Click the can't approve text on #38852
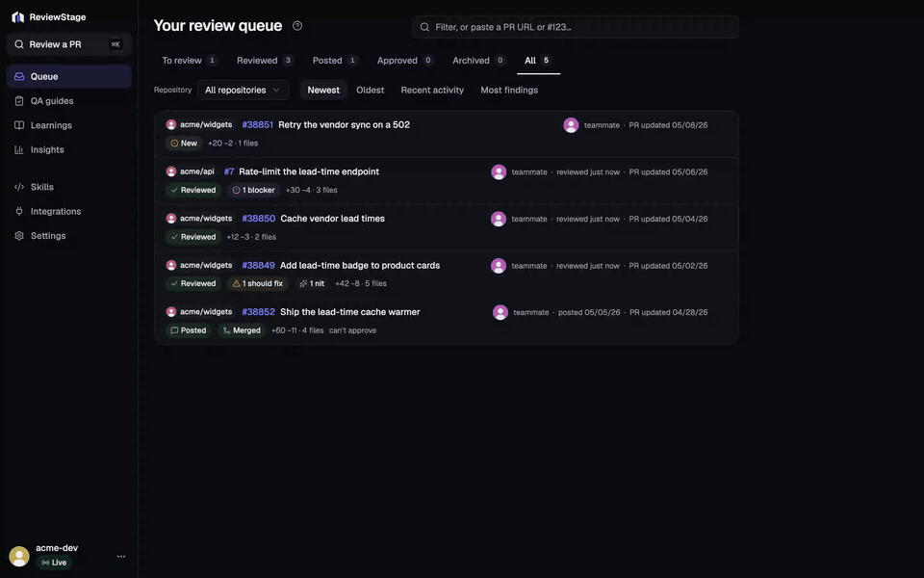 [x=352, y=330]
